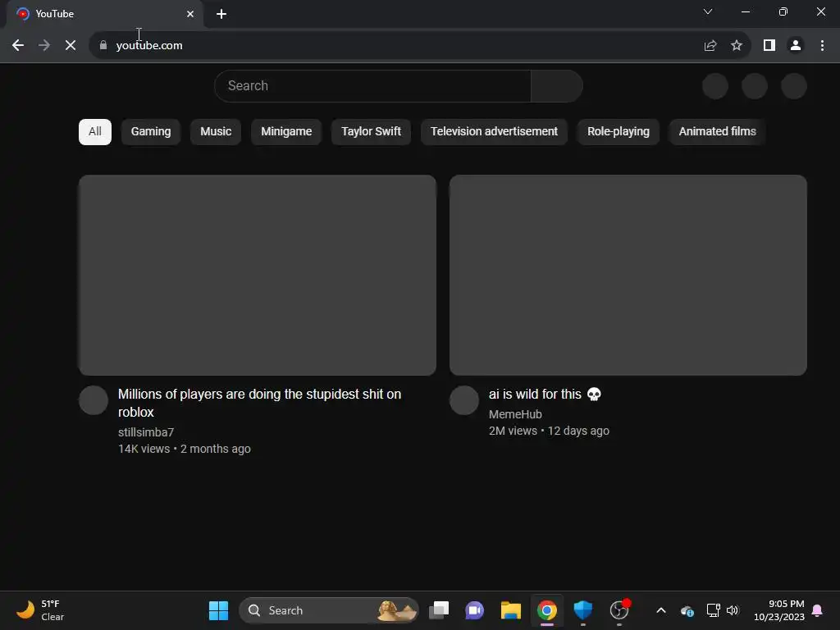Screen dimensions: 840x630
Task: Bookmark this tab with star icon
Action: [737, 46]
